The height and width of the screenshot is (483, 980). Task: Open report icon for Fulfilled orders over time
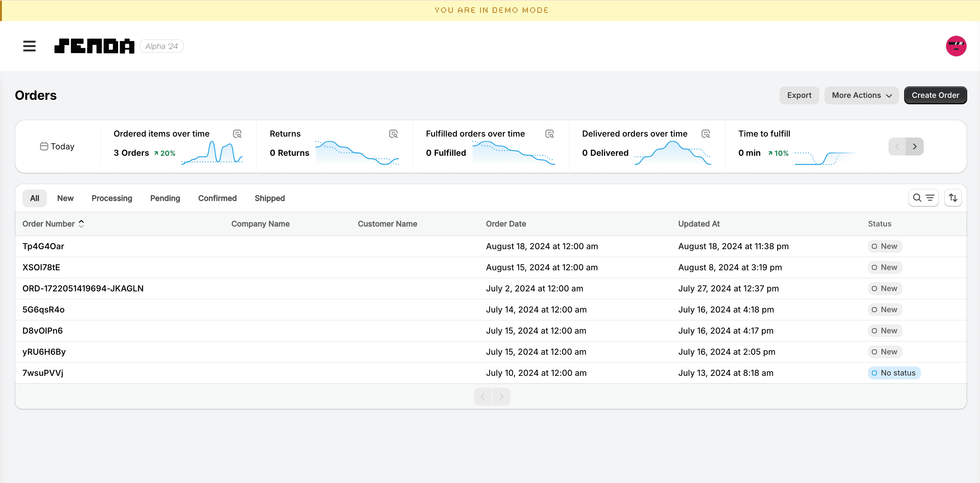click(549, 134)
